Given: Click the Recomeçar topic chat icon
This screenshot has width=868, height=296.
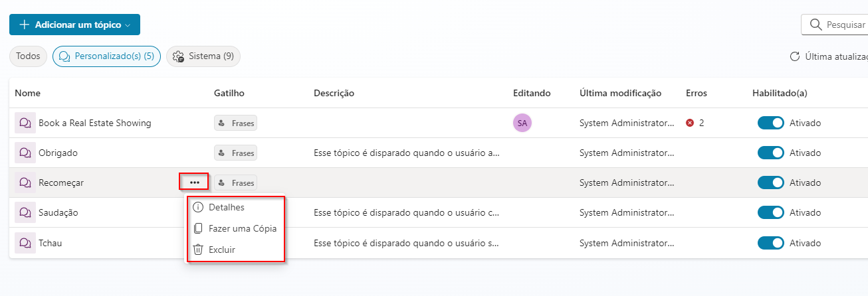Looking at the screenshot, I should click(25, 183).
